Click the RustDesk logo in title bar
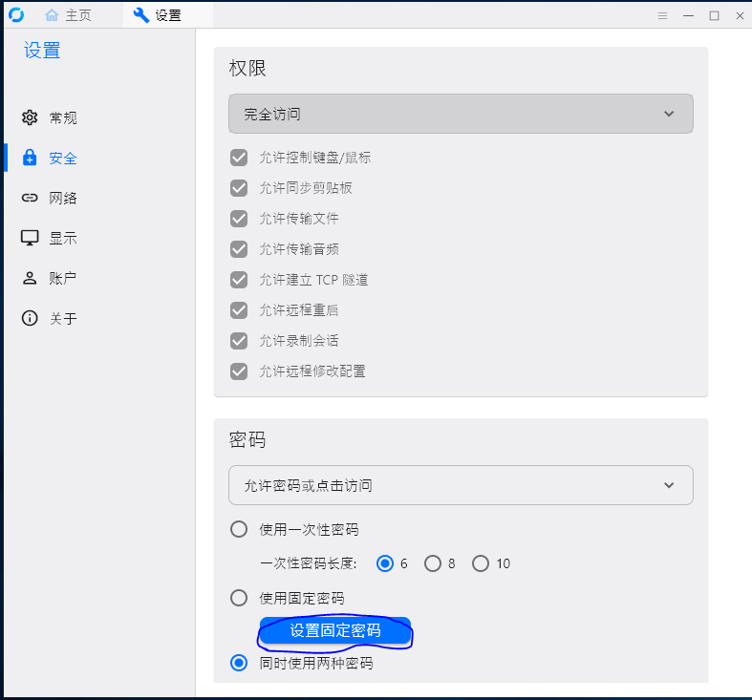Viewport: 752px width, 700px height. coord(15,15)
